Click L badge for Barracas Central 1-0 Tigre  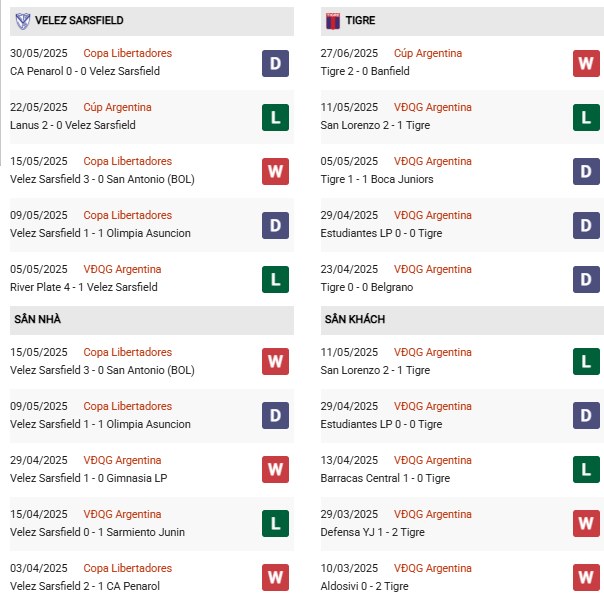pos(586,470)
